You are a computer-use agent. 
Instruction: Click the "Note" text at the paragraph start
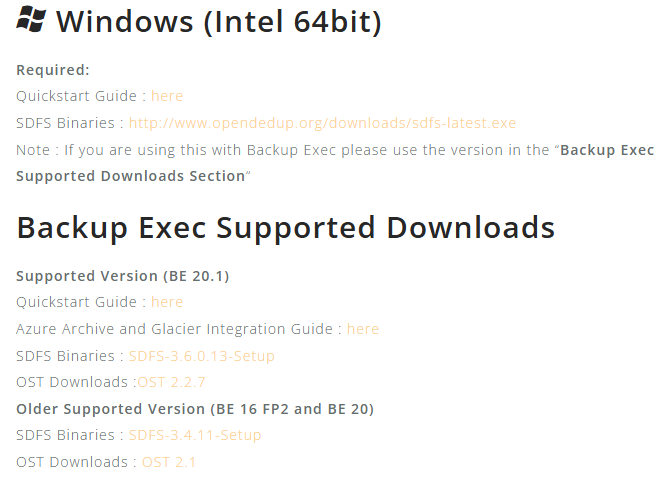click(x=33, y=150)
